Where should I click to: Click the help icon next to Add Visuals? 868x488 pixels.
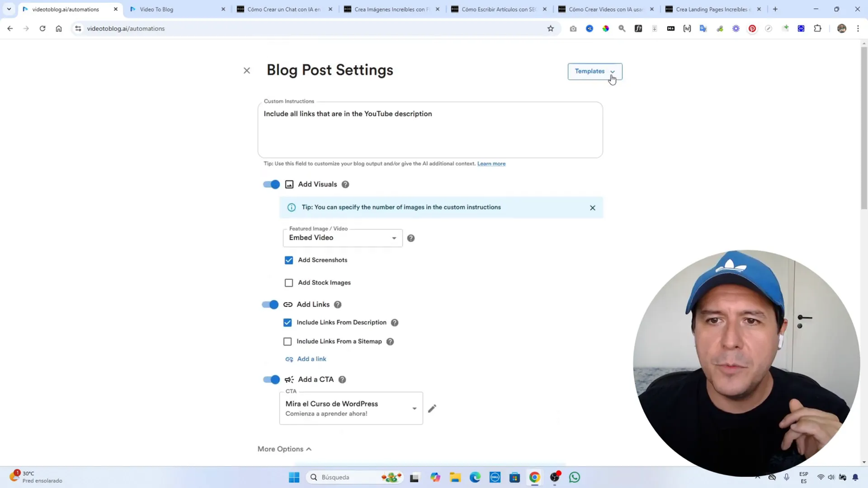point(345,184)
